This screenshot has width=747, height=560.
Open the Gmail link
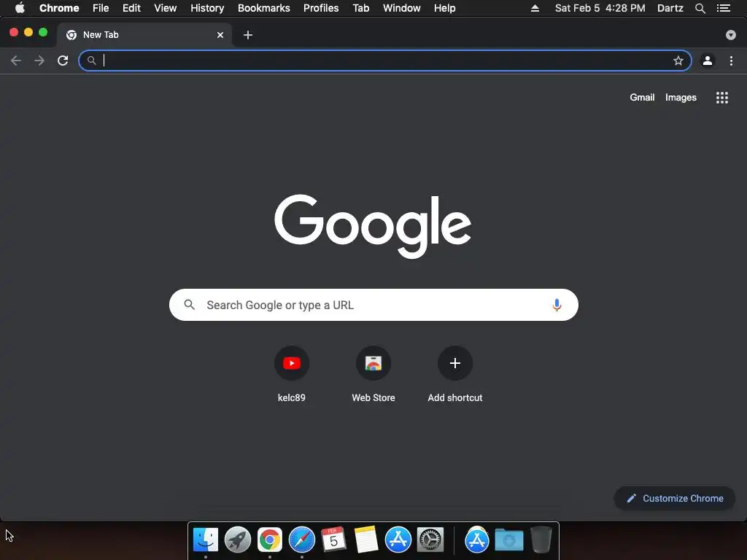(x=642, y=97)
